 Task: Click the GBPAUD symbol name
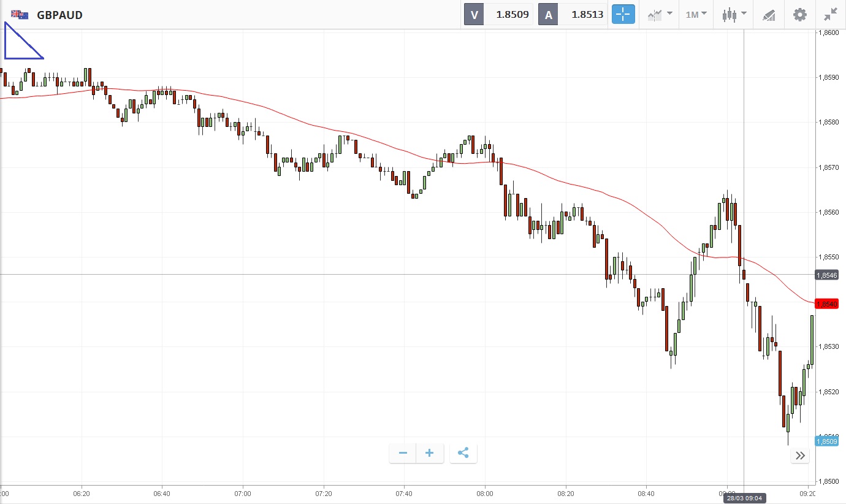click(59, 15)
